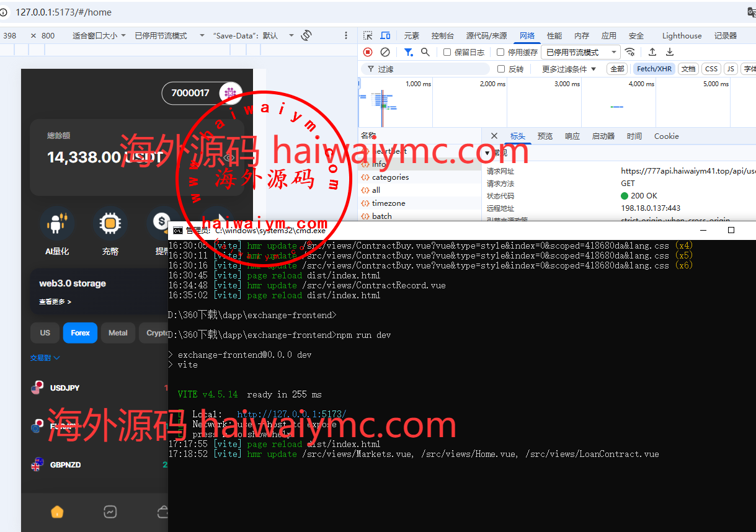Open the 适合窗口大小 zoom dropdown
Viewport: 756px width, 532px height.
pyautogui.click(x=99, y=35)
